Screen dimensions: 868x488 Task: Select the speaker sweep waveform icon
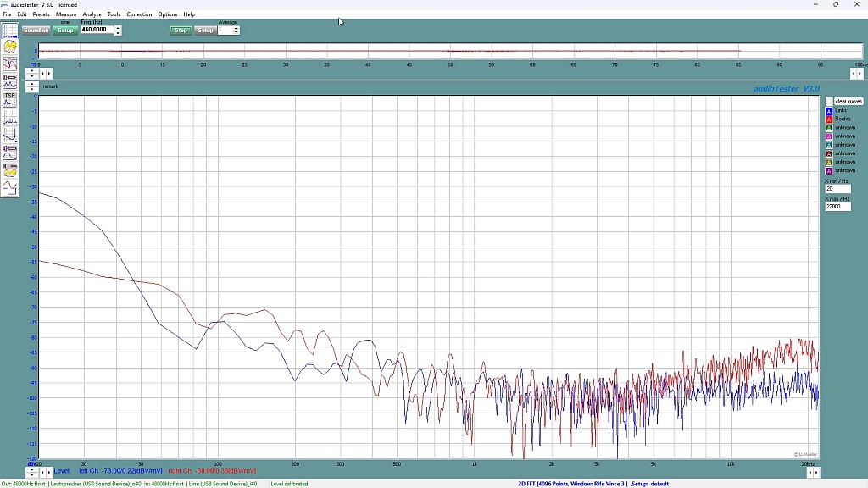point(10,81)
